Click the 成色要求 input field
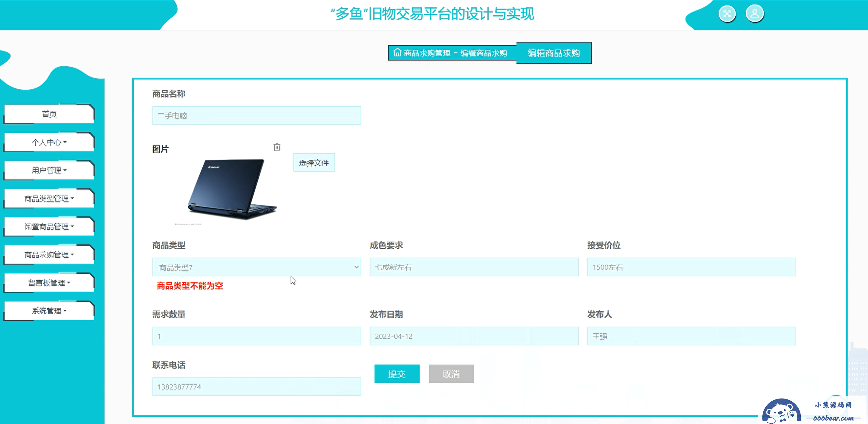 click(474, 267)
